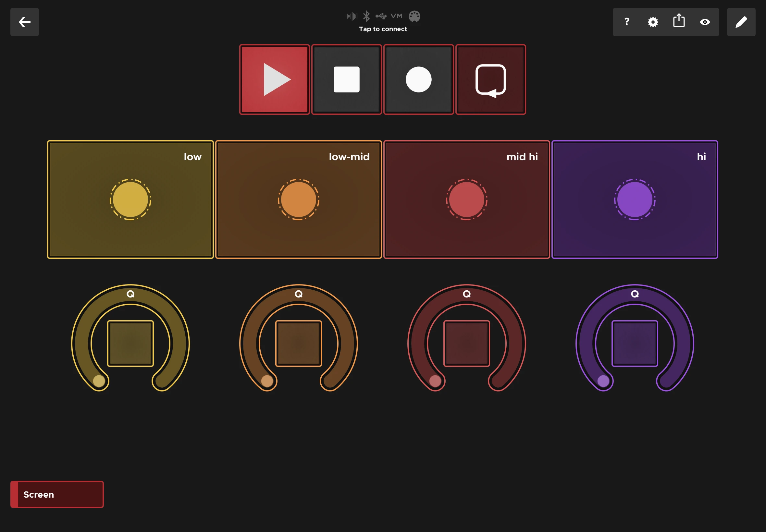The image size is (766, 532).
Task: Click the 'low' pad label
Action: coord(193,157)
